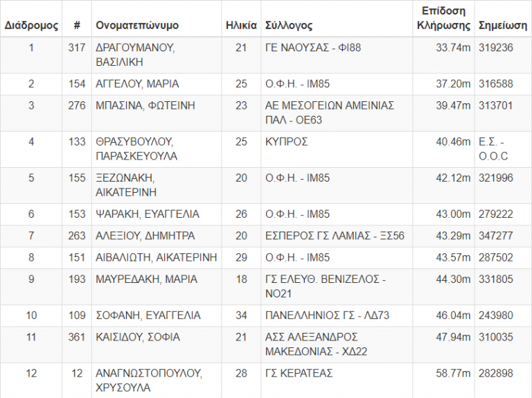Click the ΚΥΠΡΟΣ club cell

point(287,142)
